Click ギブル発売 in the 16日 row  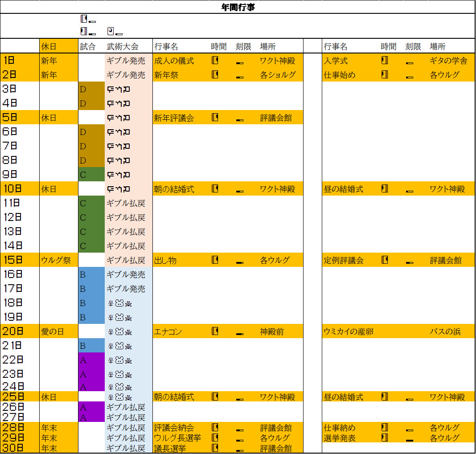pos(126,274)
